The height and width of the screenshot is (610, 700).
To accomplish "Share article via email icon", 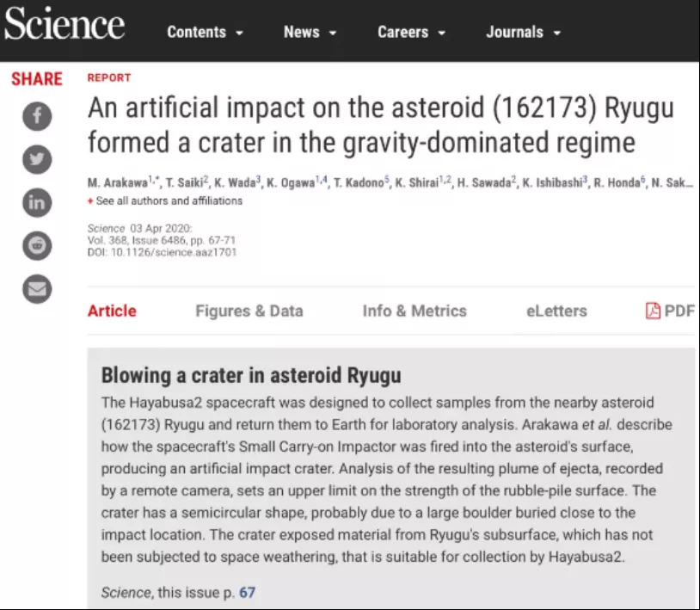I will (37, 290).
